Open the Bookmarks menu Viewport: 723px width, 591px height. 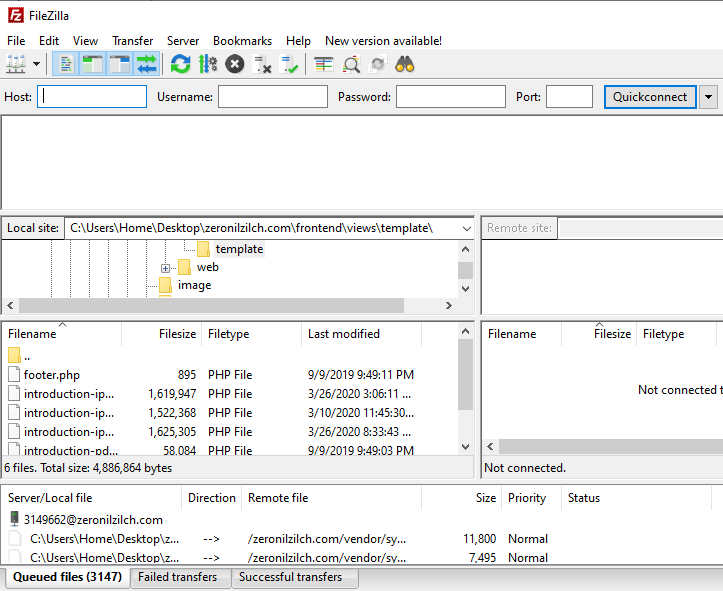point(243,41)
